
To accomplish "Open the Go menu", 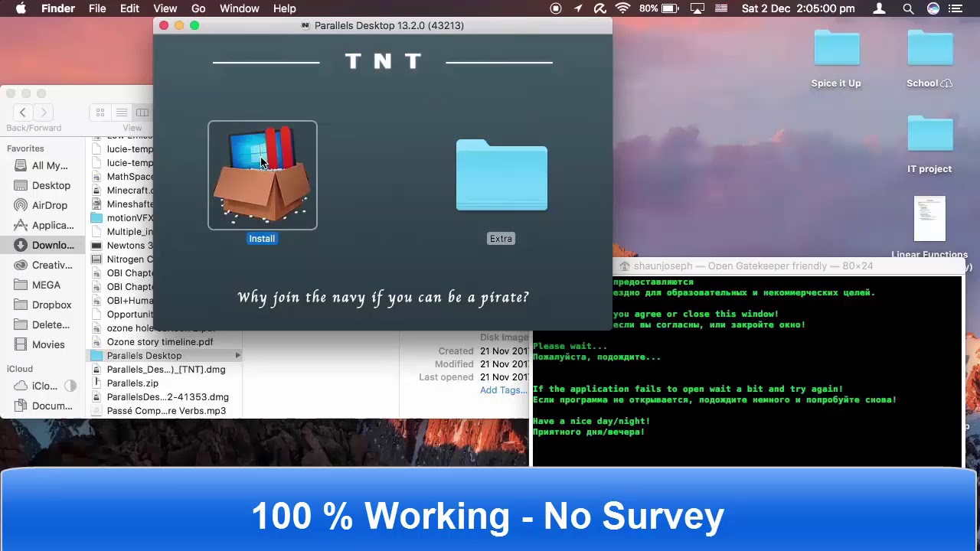I will (198, 8).
